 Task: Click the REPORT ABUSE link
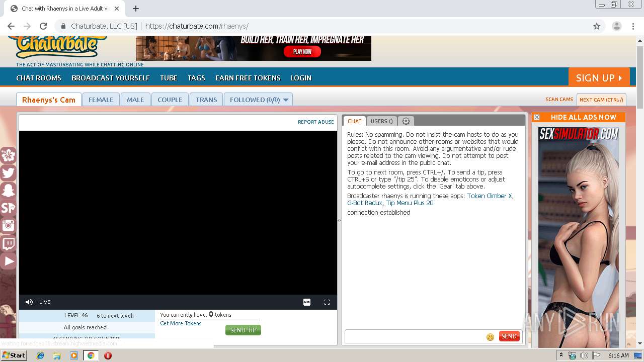(316, 122)
